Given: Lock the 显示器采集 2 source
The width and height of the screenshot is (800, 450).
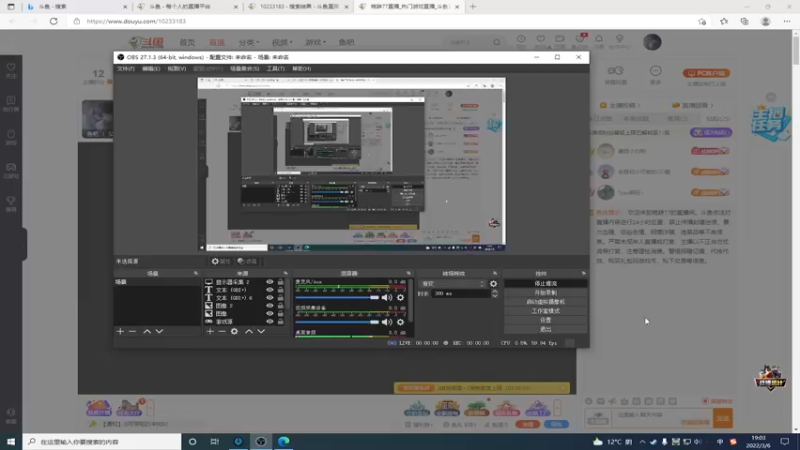Looking at the screenshot, I should [x=281, y=282].
